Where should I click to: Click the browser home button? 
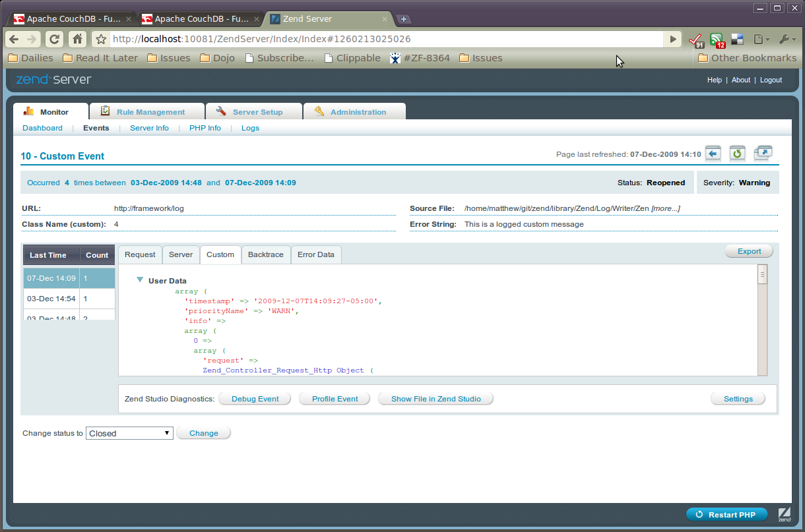pyautogui.click(x=77, y=39)
